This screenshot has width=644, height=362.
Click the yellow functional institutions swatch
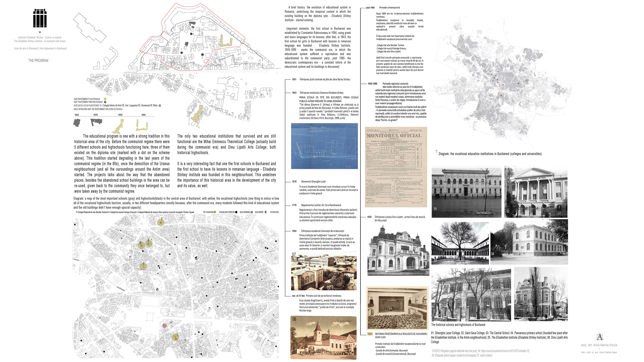(105, 99)
